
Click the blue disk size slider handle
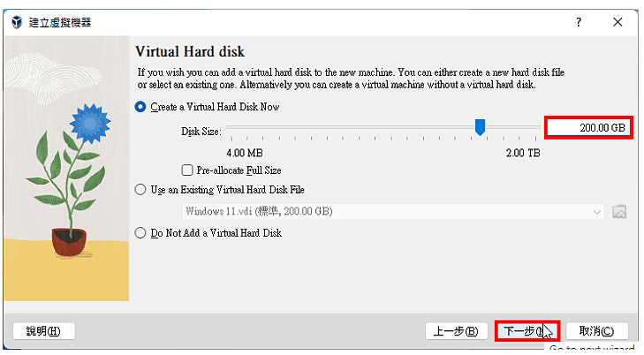coord(480,127)
